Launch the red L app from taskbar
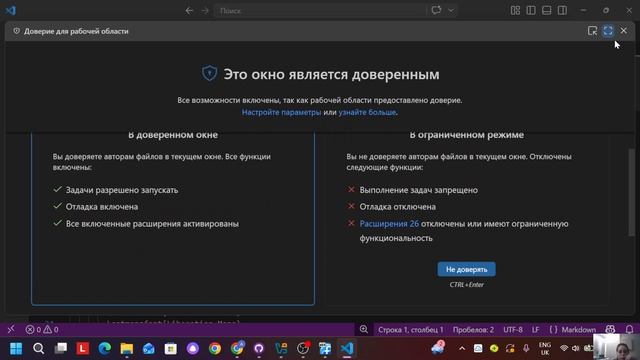Image resolution: width=640 pixels, height=360 pixels. pyautogui.click(x=82, y=349)
